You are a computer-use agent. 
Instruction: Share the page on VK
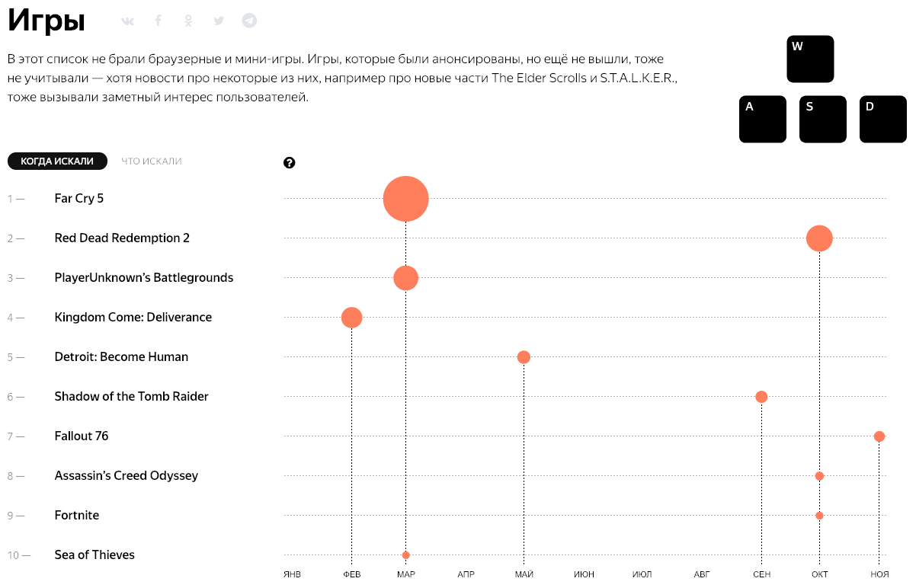(x=127, y=21)
